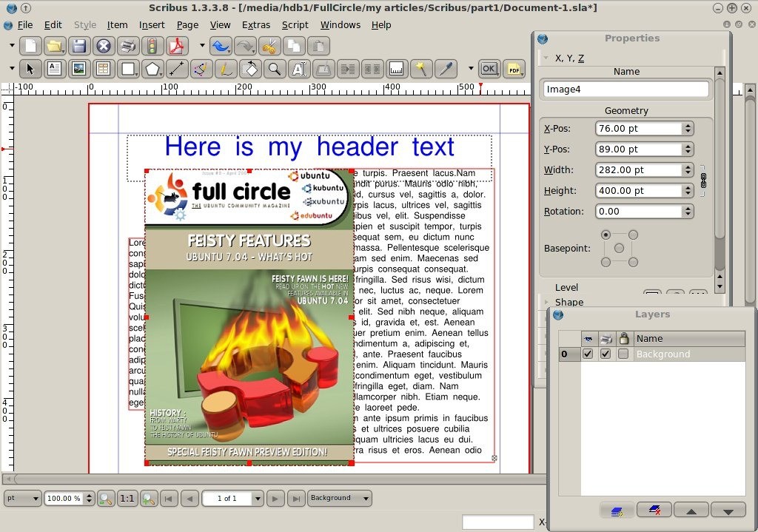Click the Name field containing Image4
Viewport: 758px width, 532px height.
coord(626,90)
